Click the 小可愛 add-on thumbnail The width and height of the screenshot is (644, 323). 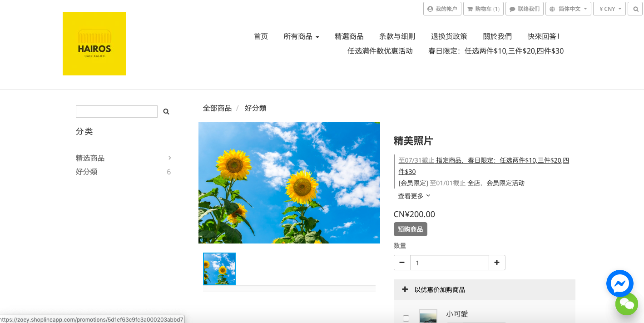428,316
